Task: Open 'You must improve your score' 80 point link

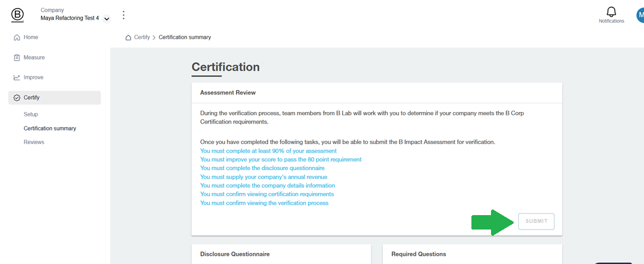Action: (x=281, y=160)
